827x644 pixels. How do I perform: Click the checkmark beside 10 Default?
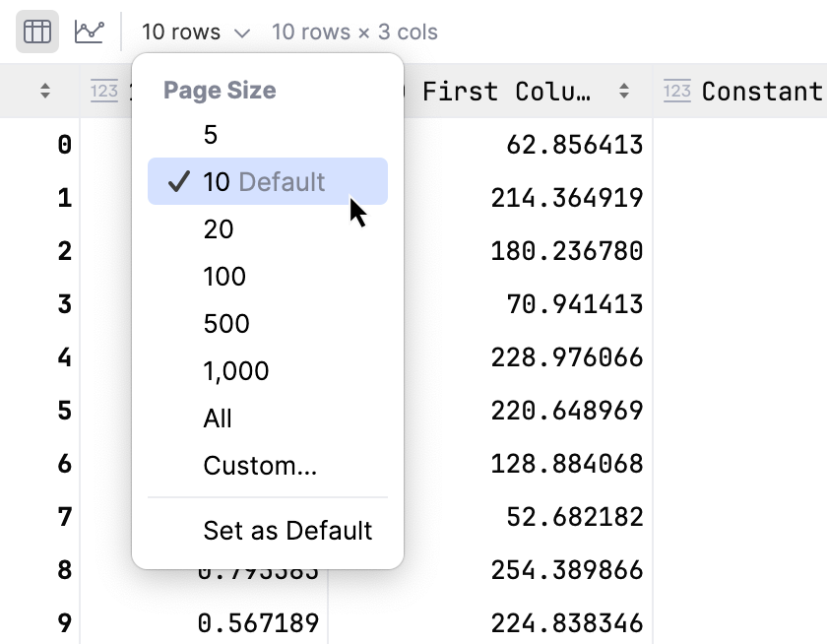coord(178,181)
